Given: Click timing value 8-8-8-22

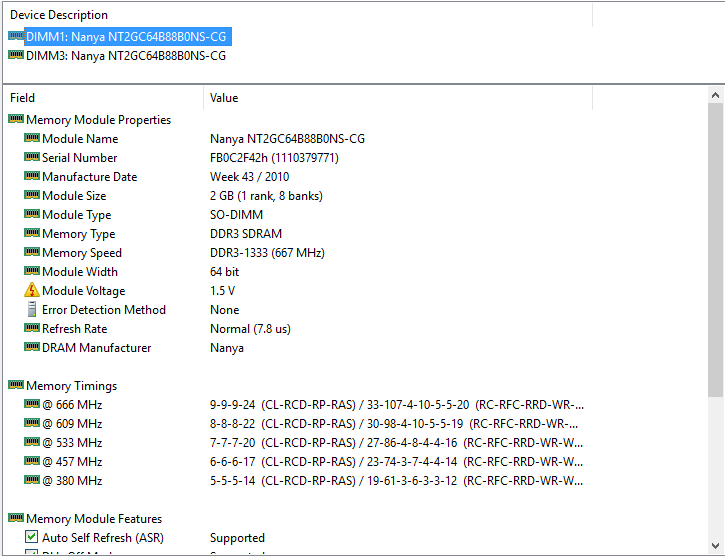Looking at the screenshot, I should (233, 424).
